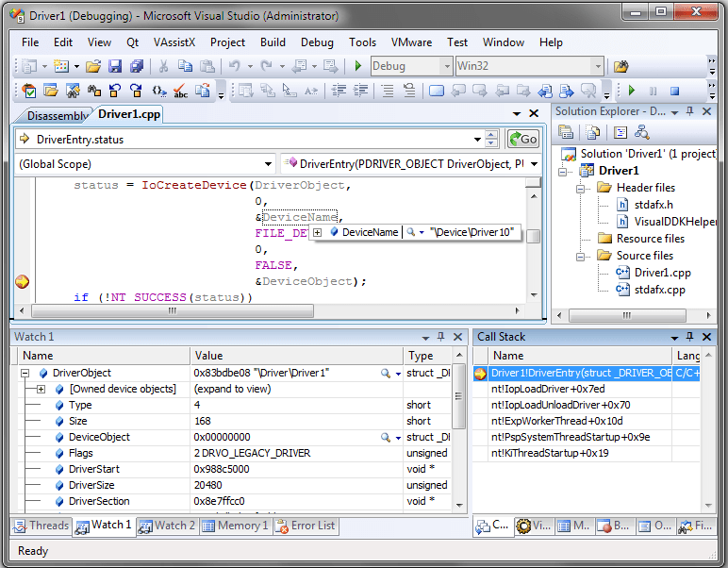Collapse the DriverObject watch entry
The image size is (728, 568).
click(25, 373)
